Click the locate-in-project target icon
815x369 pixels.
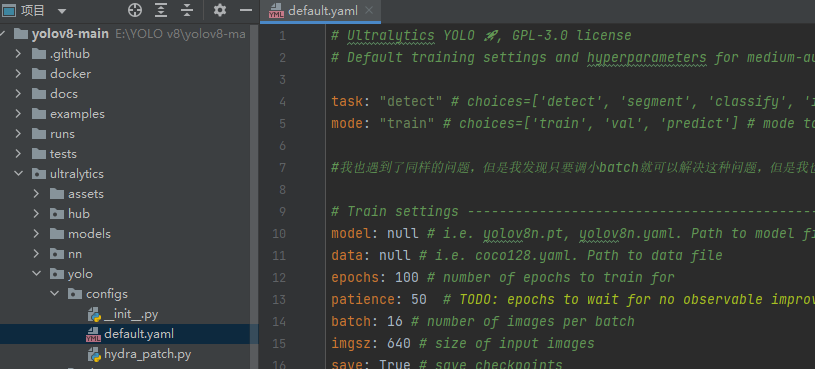pyautogui.click(x=135, y=10)
